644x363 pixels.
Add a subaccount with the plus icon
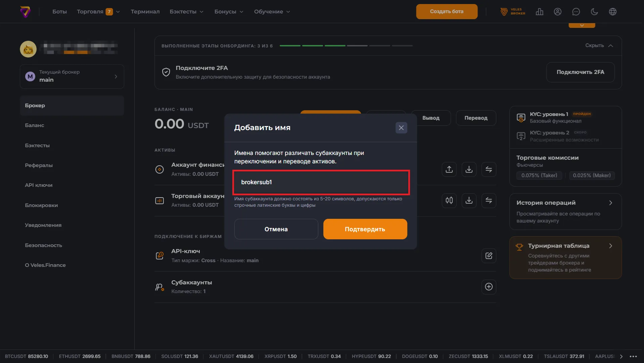pyautogui.click(x=489, y=287)
